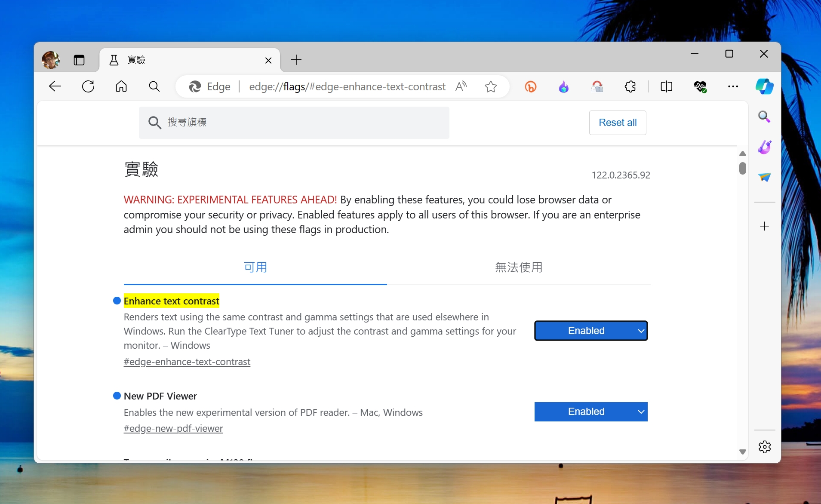Switch to the 無法使用 tab
Image resolution: width=821 pixels, height=504 pixels.
pyautogui.click(x=518, y=267)
